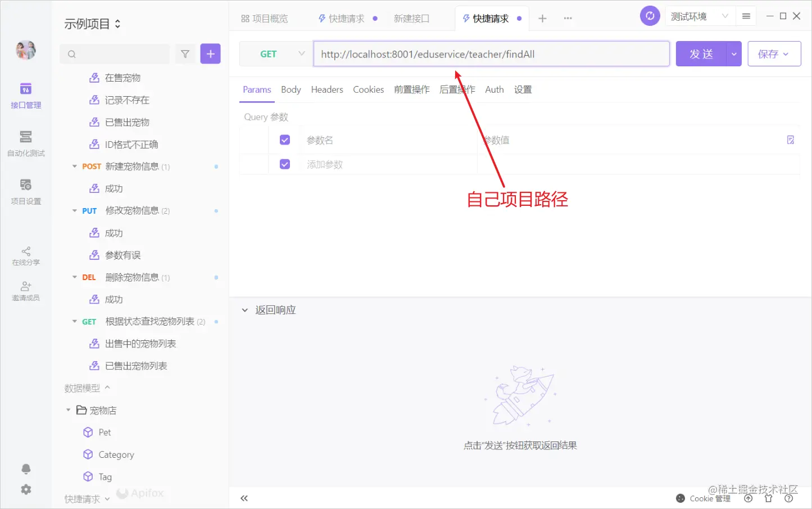Open the settings gear at bottom left
Viewport: 812px width, 509px height.
25,489
